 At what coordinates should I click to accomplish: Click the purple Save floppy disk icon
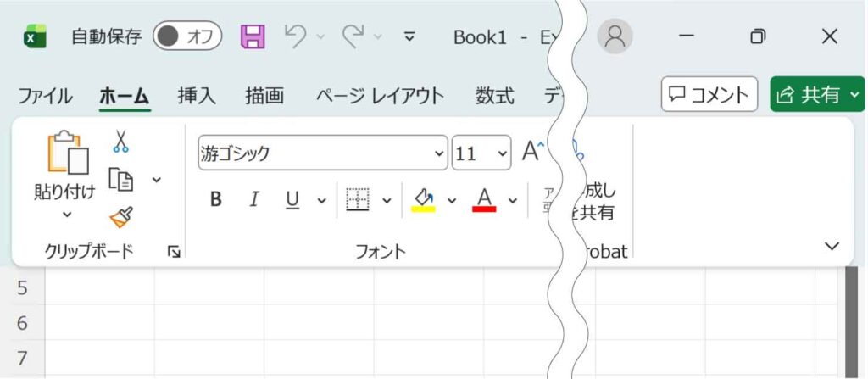(x=253, y=36)
